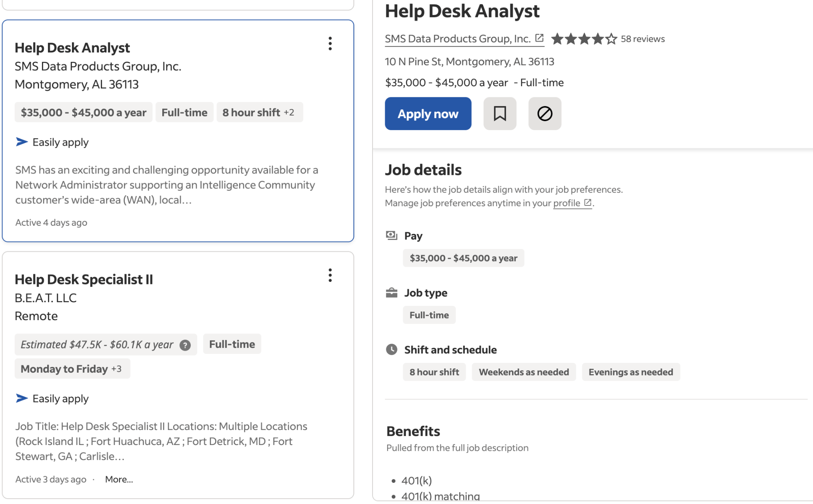The width and height of the screenshot is (813, 504).
Task: Click the star rating icons
Action: [584, 39]
